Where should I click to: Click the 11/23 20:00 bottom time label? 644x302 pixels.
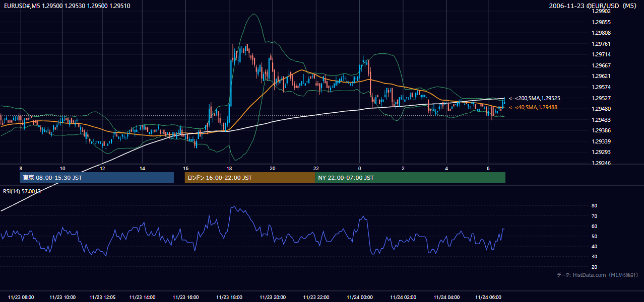click(x=272, y=297)
